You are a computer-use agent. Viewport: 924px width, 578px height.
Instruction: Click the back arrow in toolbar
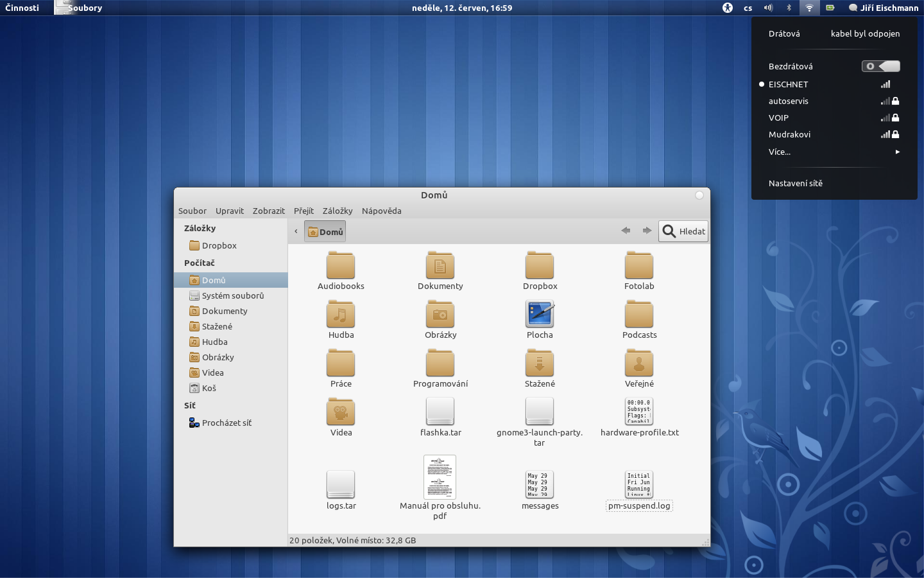626,231
